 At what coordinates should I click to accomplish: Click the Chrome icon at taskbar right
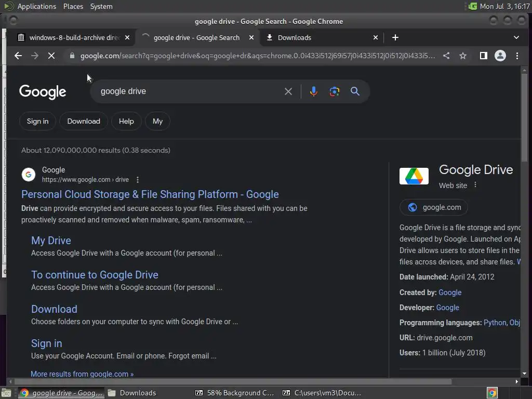coord(492,393)
